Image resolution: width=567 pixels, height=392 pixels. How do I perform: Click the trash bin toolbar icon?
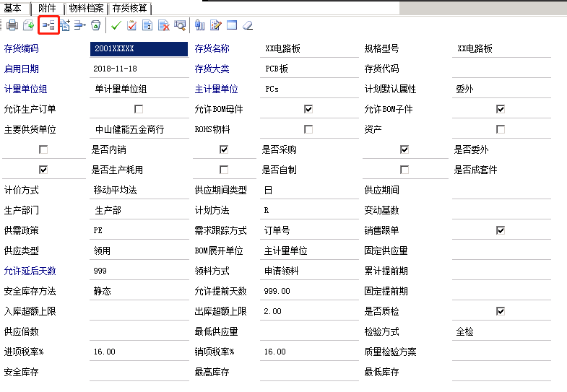tap(96, 25)
